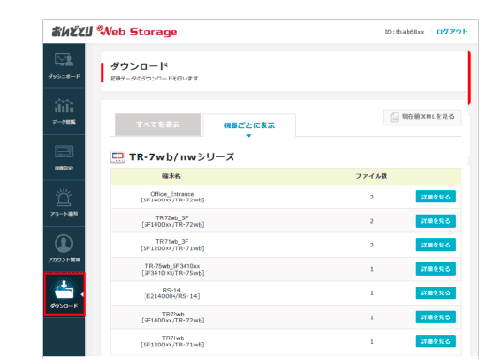Click the おんどとり Web Storage logo
The height and width of the screenshot is (361, 484).
(114, 31)
